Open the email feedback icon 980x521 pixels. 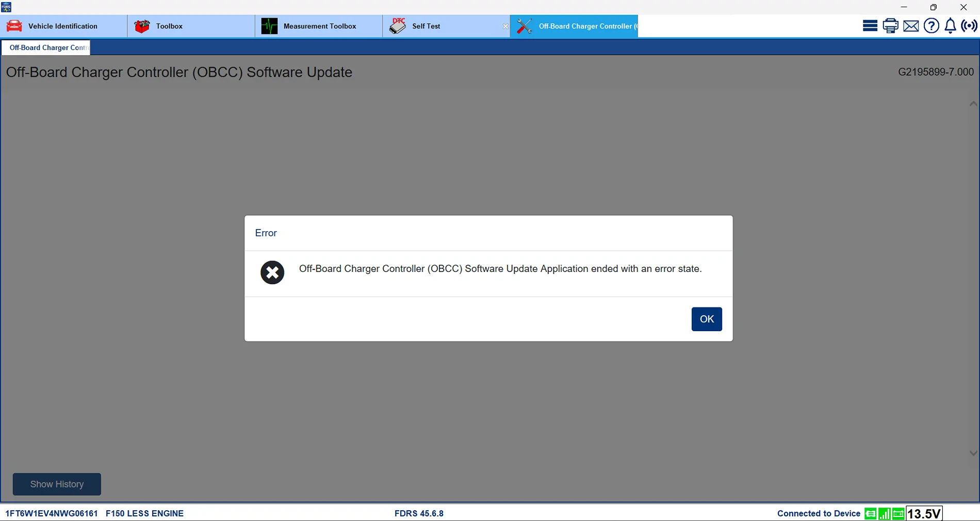click(x=911, y=26)
